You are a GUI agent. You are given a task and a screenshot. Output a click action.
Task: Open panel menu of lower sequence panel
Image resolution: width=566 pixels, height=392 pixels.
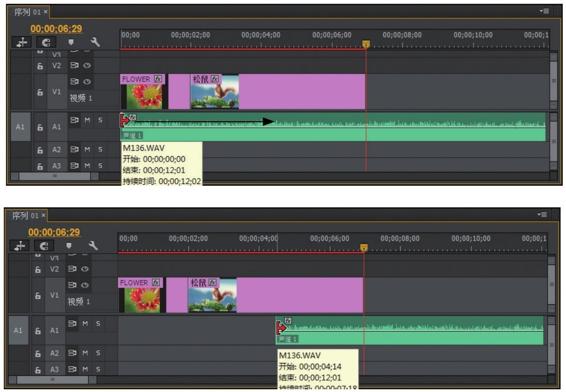tap(543, 215)
